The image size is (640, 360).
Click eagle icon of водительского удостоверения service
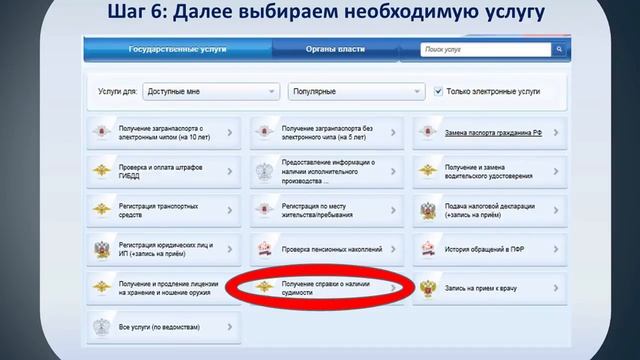pyautogui.click(x=428, y=171)
